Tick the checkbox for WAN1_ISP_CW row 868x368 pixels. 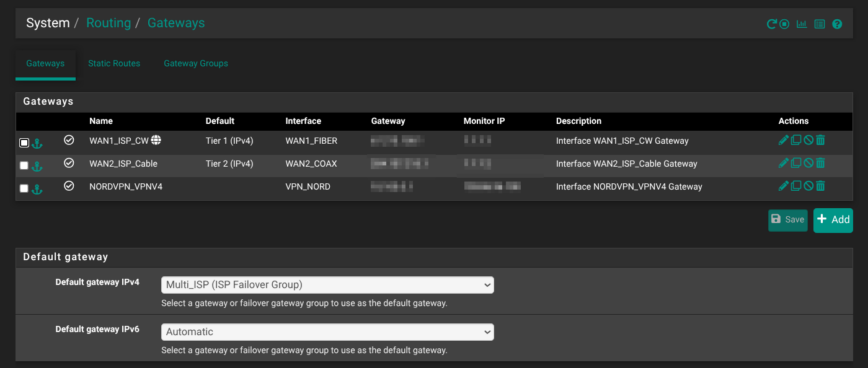point(24,143)
